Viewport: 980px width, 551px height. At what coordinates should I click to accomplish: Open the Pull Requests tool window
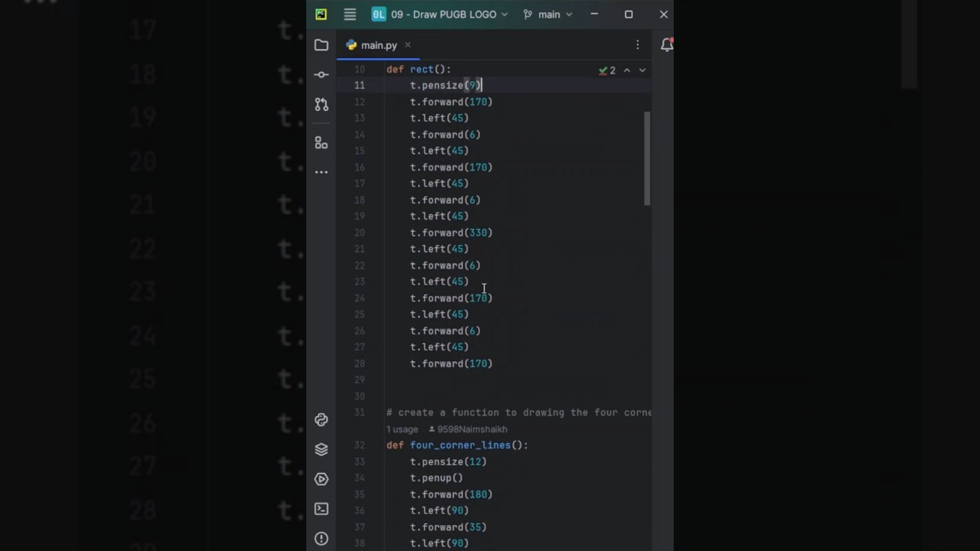pyautogui.click(x=322, y=104)
